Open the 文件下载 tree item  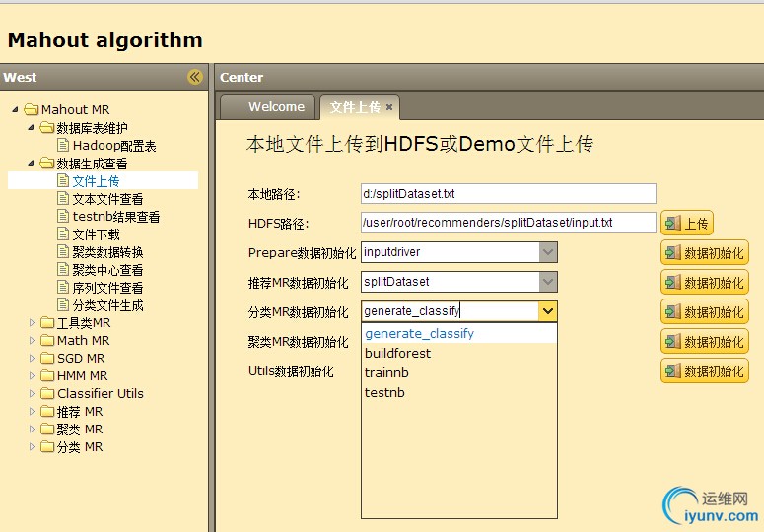(96, 234)
